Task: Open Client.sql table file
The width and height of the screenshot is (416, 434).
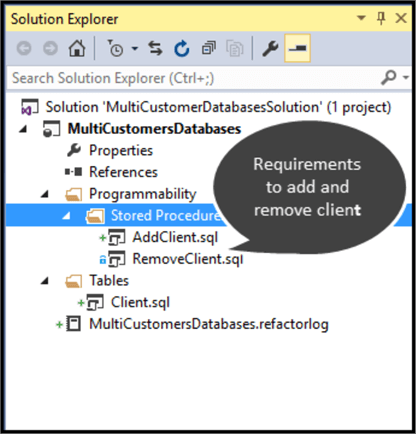Action: point(140,302)
